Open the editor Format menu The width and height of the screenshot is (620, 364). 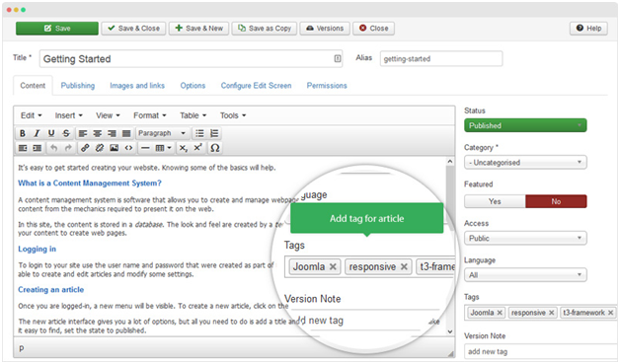(149, 115)
